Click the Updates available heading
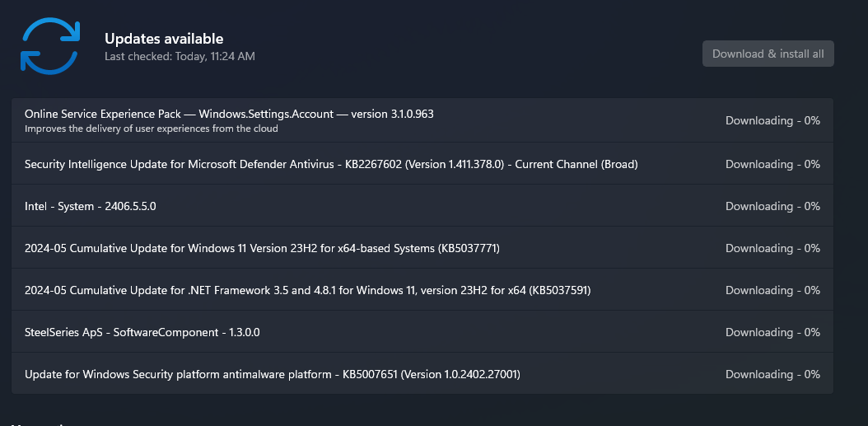Screen dimensions: 868x426 coord(164,39)
